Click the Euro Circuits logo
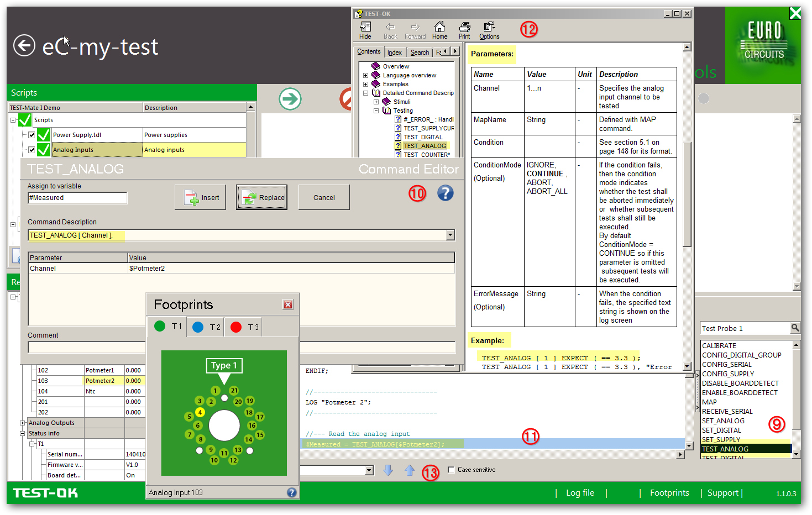 (763, 45)
